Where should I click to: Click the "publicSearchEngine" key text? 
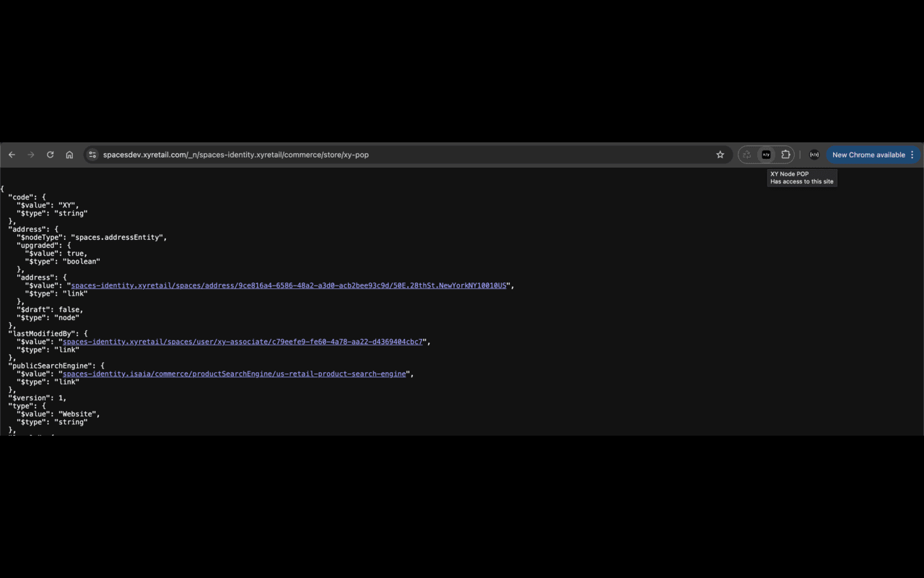51,366
